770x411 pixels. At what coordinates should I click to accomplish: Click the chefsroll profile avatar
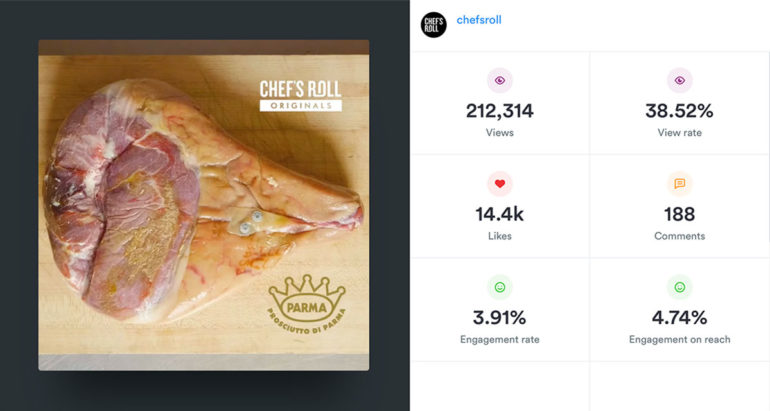coord(434,25)
